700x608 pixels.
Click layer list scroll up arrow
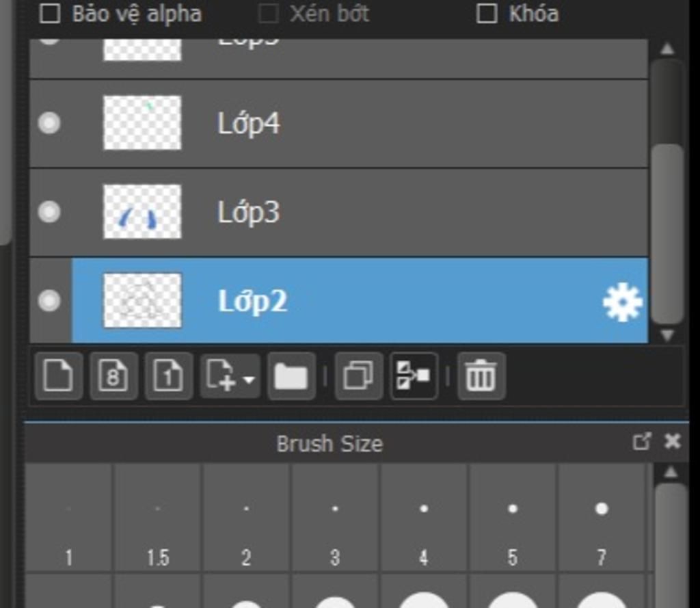pos(667,49)
